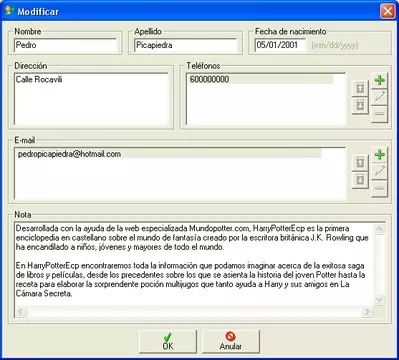Move phone number up in Teléfonos list

tap(360, 88)
